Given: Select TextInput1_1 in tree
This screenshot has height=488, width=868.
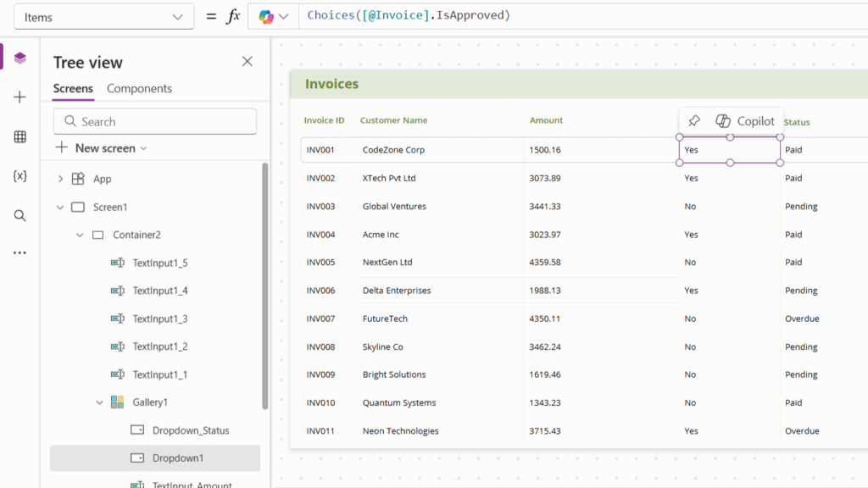Looking at the screenshot, I should click(160, 374).
